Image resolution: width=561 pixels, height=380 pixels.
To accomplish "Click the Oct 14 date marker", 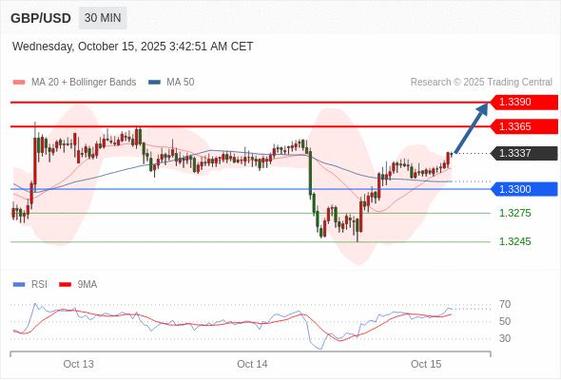I will click(252, 364).
